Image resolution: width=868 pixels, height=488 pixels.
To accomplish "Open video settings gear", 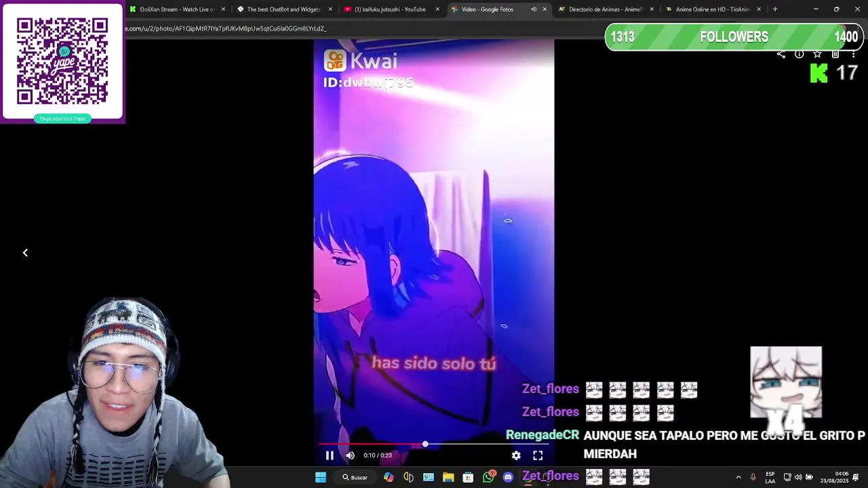I will (516, 455).
